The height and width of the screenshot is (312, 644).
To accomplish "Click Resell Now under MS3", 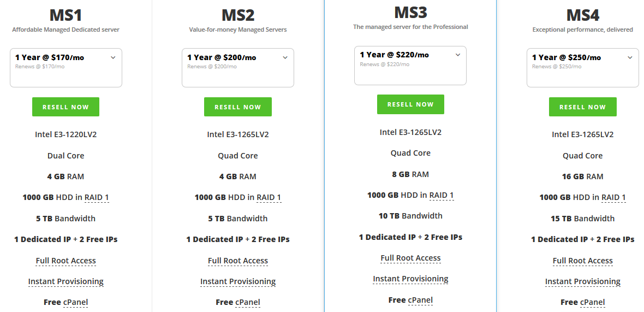I will click(410, 104).
